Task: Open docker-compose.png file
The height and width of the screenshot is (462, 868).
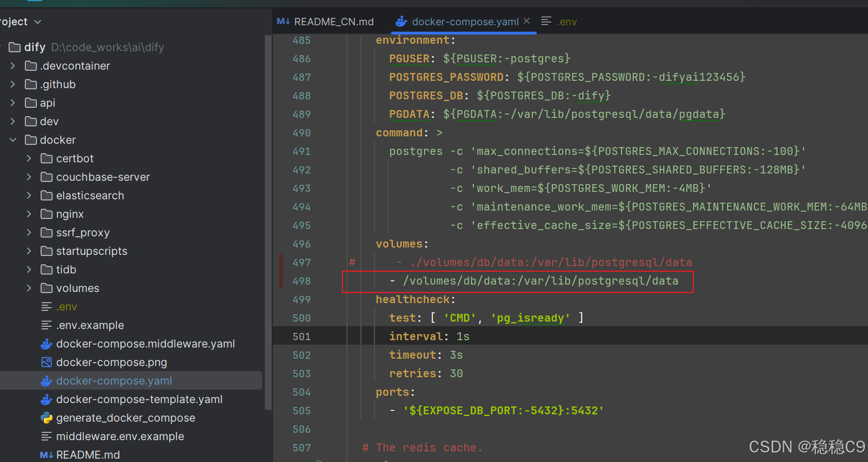Action: tap(112, 362)
